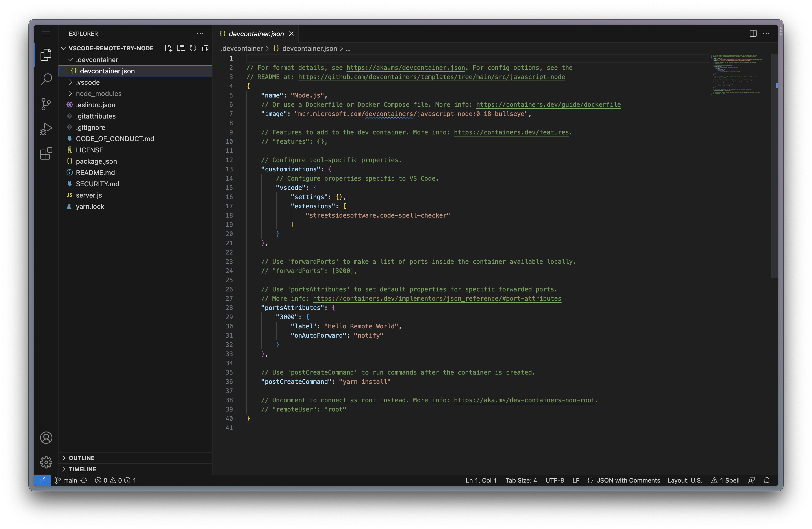Screen dimensions: 812x529
Task: Expand the .vscode folder
Action: coord(88,82)
